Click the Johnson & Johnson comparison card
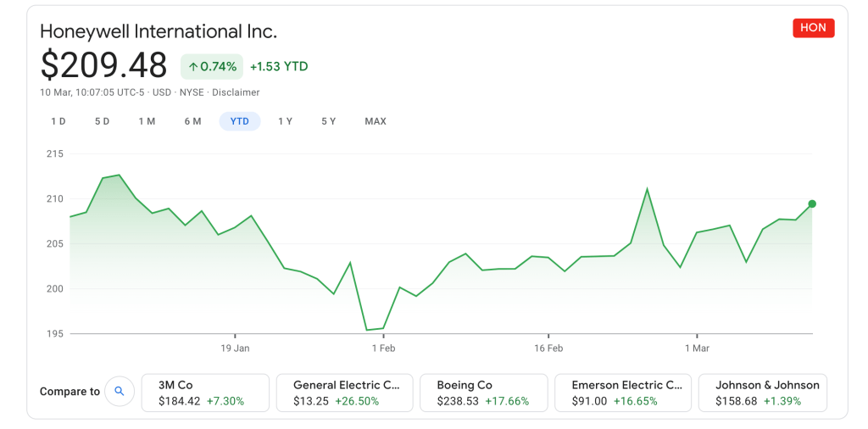The image size is (868, 429). pyautogui.click(x=762, y=393)
